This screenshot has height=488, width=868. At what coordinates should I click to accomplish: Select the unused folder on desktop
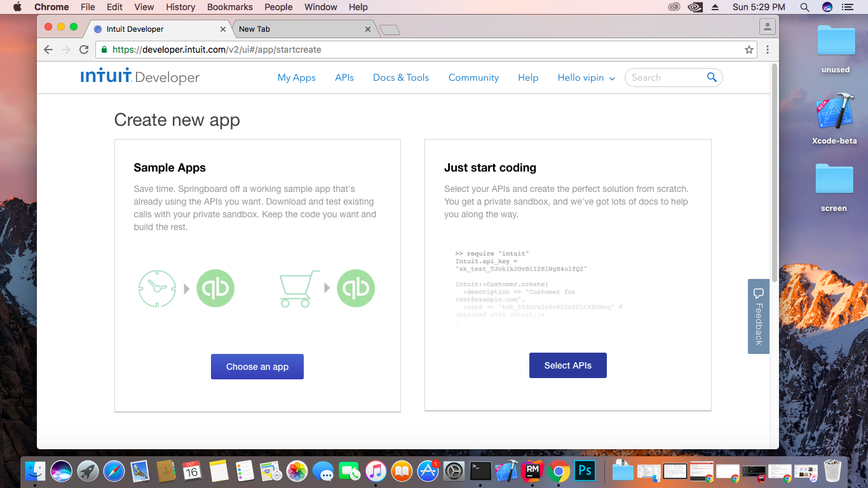point(836,41)
